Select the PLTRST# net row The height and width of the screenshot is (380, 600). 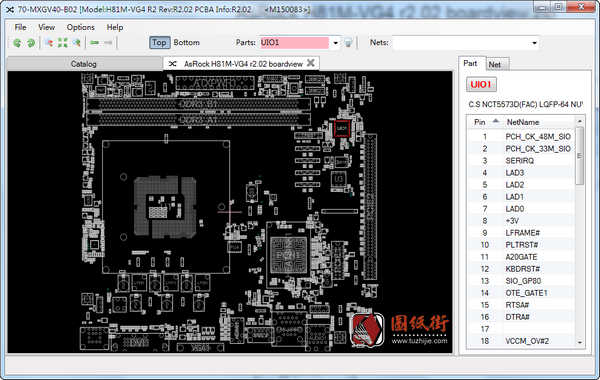click(522, 245)
